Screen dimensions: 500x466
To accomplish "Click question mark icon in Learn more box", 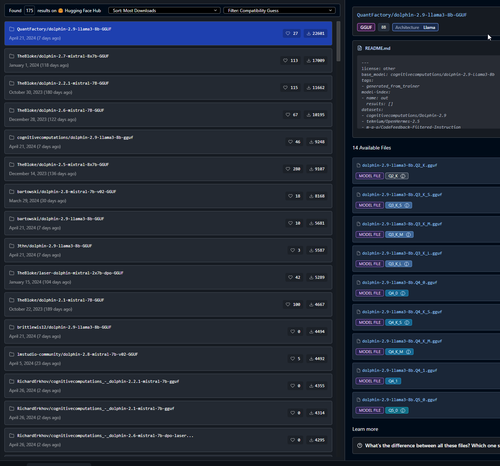I will (x=360, y=446).
